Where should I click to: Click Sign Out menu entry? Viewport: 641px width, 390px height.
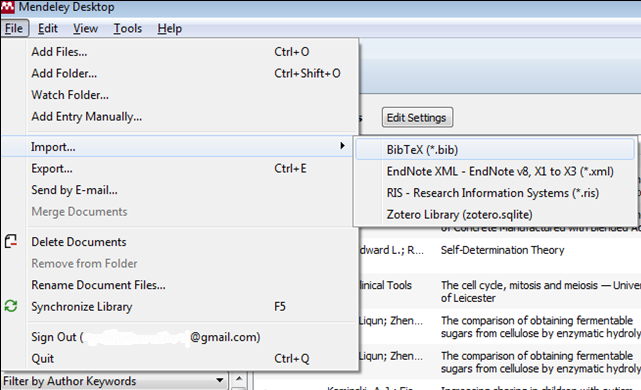[x=180, y=337]
